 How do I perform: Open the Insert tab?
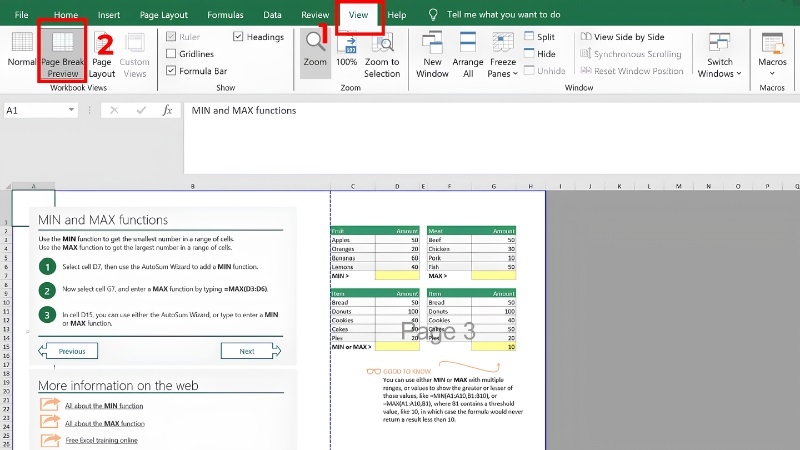pos(109,15)
